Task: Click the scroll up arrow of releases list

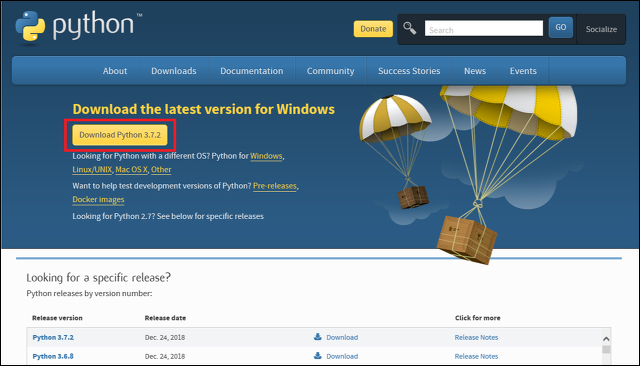Action: pyautogui.click(x=606, y=339)
